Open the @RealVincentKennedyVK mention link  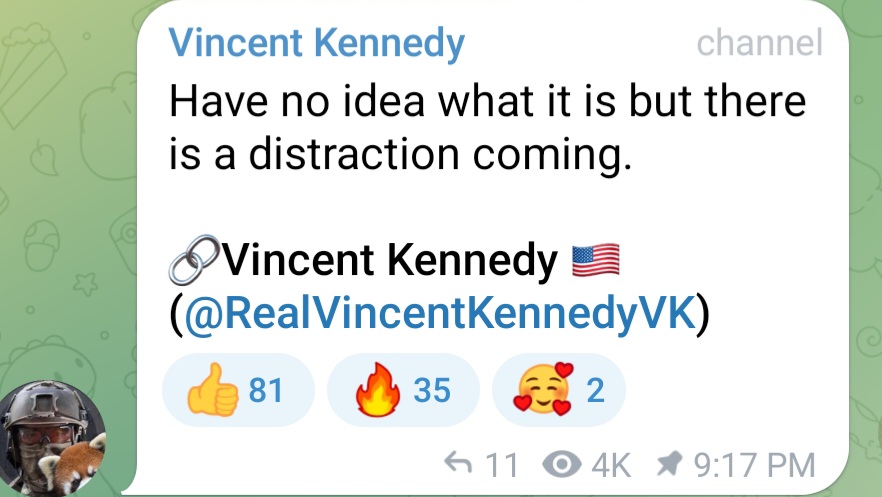pos(439,312)
